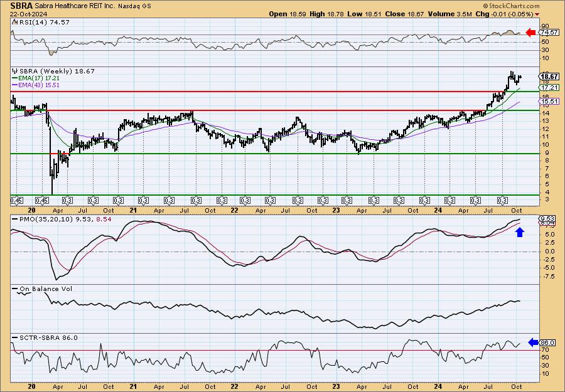Click the Chg -0.01 (-0.05%) value
The height and width of the screenshot is (392, 565).
coord(505,14)
